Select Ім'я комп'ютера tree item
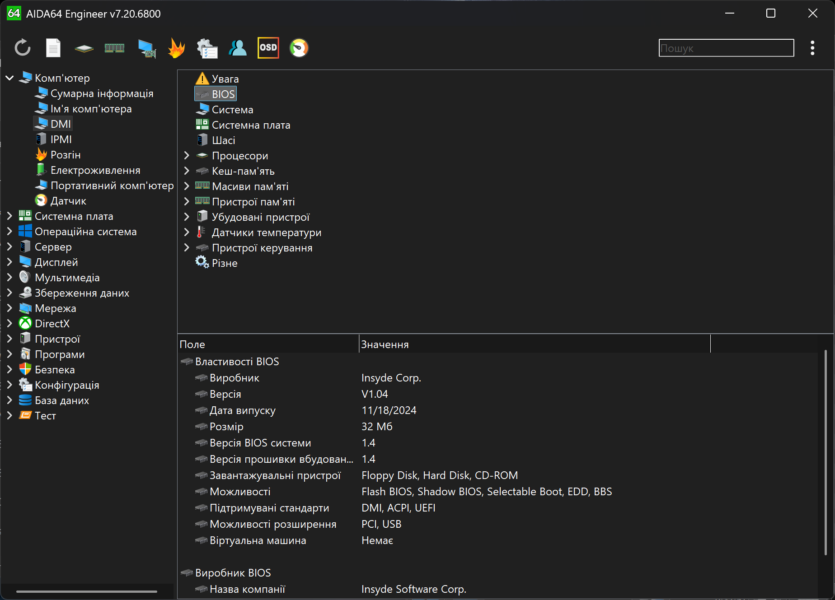Screen dimensions: 835x600 pyautogui.click(x=84, y=109)
